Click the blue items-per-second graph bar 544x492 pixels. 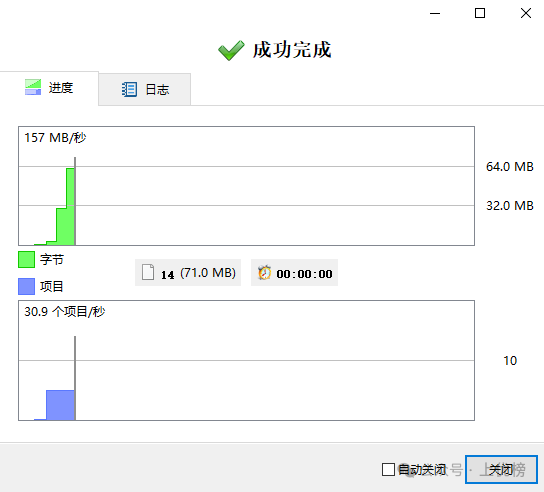60,405
